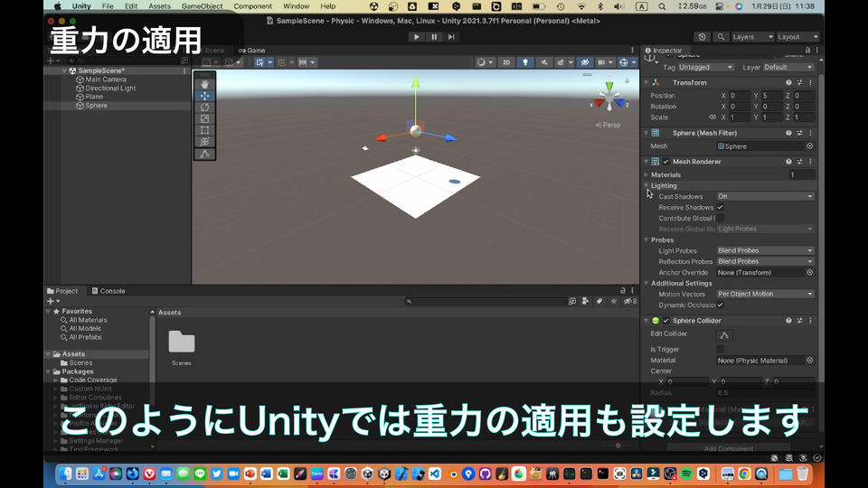Select the Move tool
Image resolution: width=868 pixels, height=488 pixels.
pos(205,96)
